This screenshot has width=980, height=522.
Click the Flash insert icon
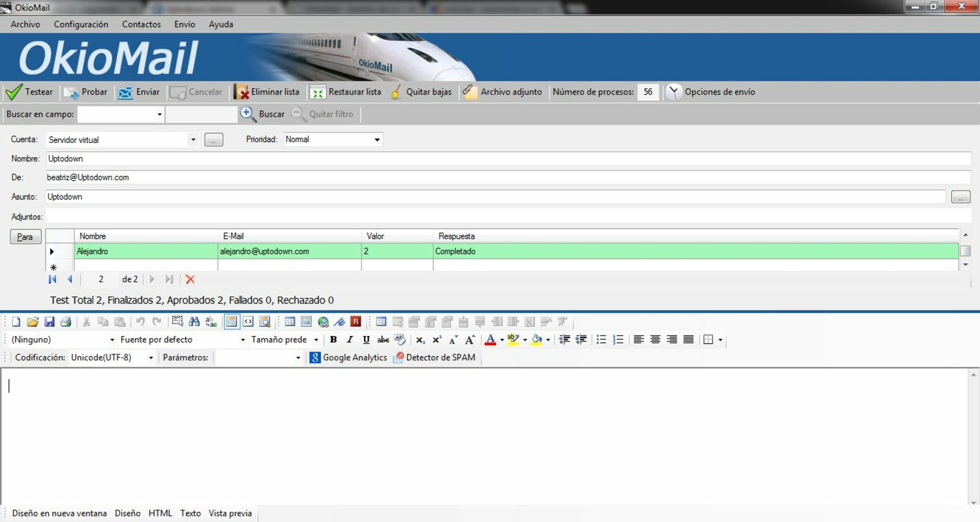coord(356,322)
